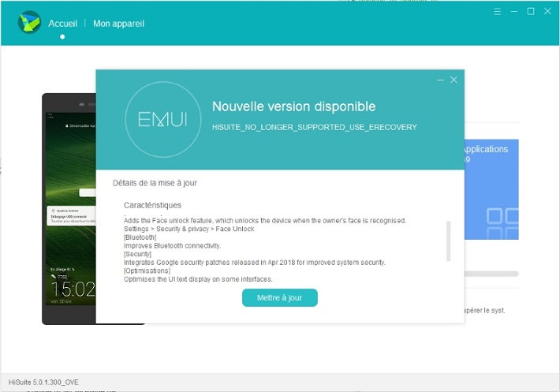Screen dimensions: 560x392
Task: Select the Applications tile behind dialog
Action: (491, 189)
